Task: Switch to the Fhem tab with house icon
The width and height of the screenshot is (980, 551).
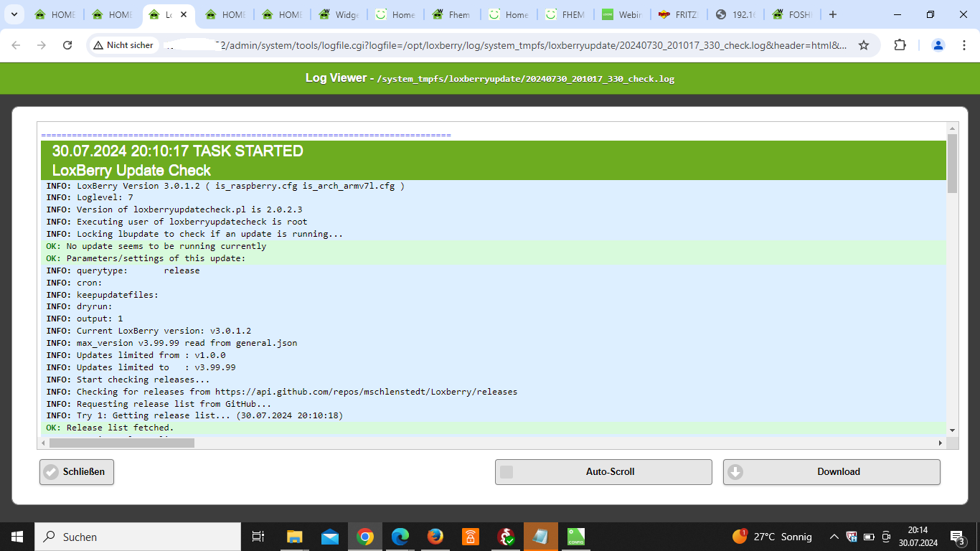Action: point(451,14)
